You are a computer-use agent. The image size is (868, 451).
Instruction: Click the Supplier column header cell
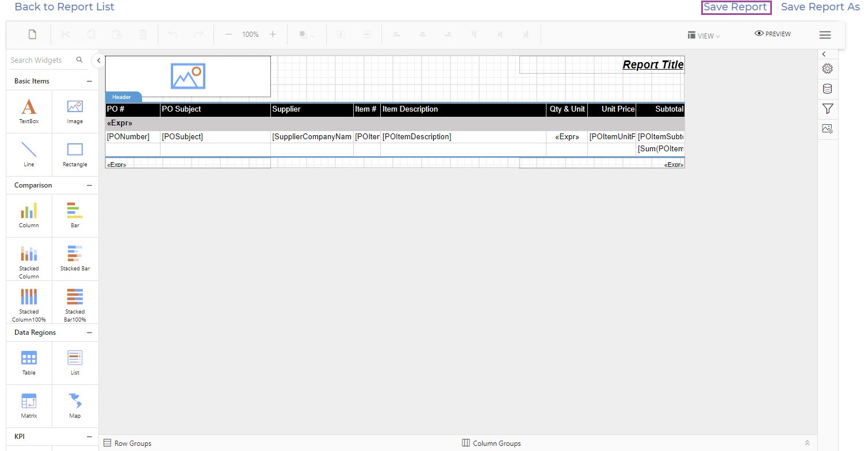click(312, 109)
